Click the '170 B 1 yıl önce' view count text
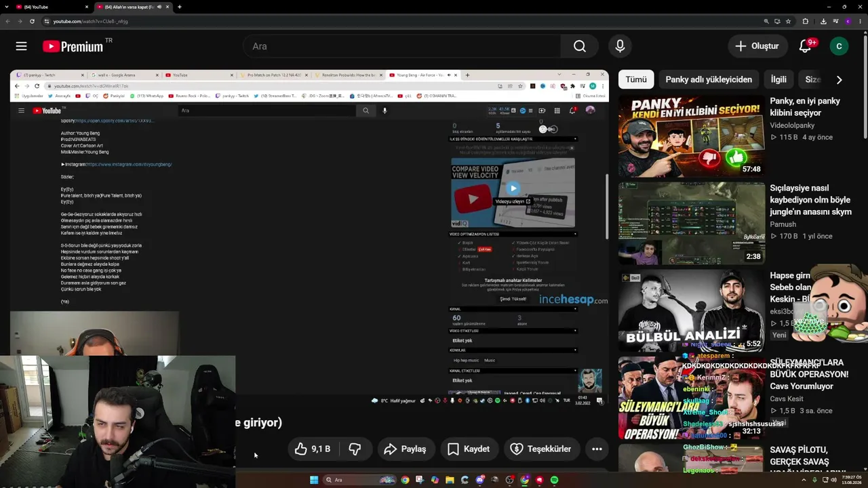 (x=801, y=237)
